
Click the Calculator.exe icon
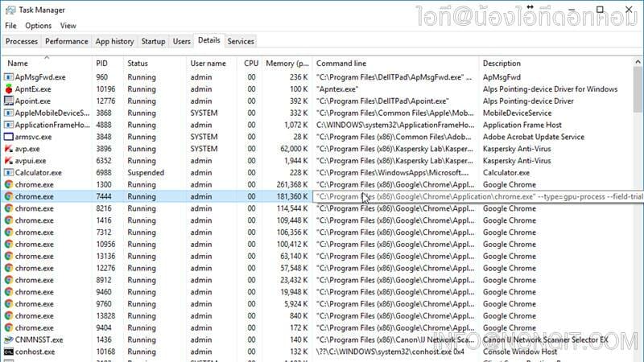9,172
